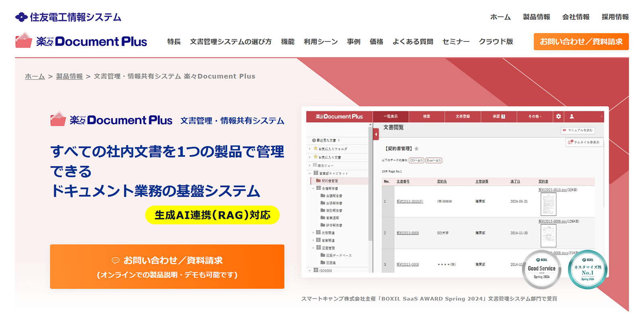Go to 事例 in product navigation
The height and width of the screenshot is (318, 644).
coord(354,42)
